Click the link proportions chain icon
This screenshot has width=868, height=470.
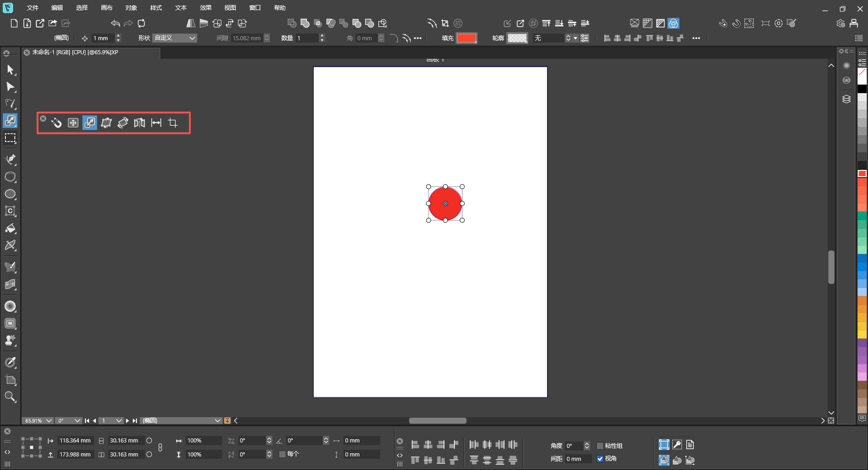tap(160, 447)
